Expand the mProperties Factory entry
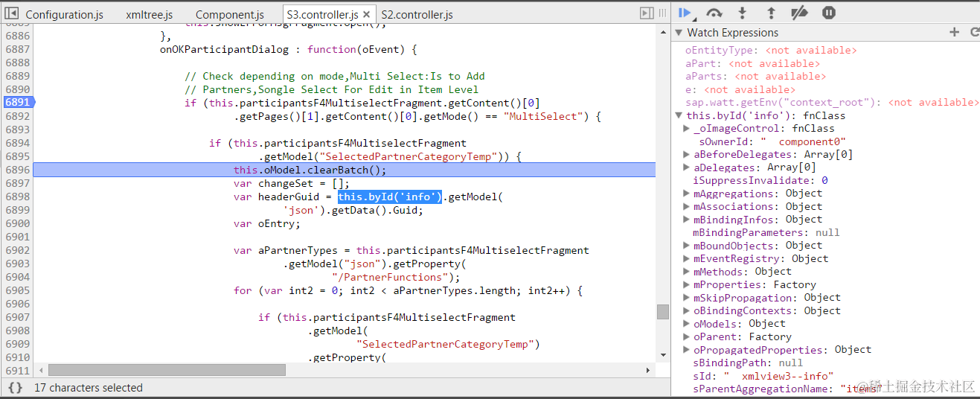Viewport: 980px width, 399px height. coord(688,285)
